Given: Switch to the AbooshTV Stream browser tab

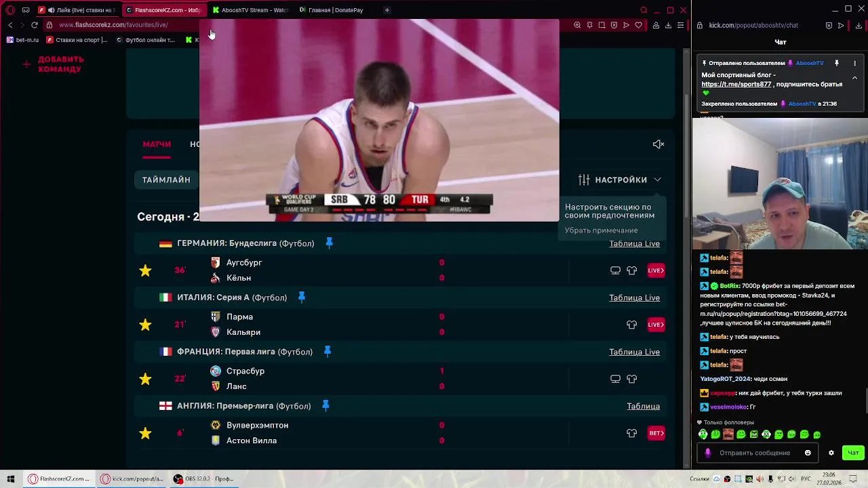Looking at the screenshot, I should [251, 10].
